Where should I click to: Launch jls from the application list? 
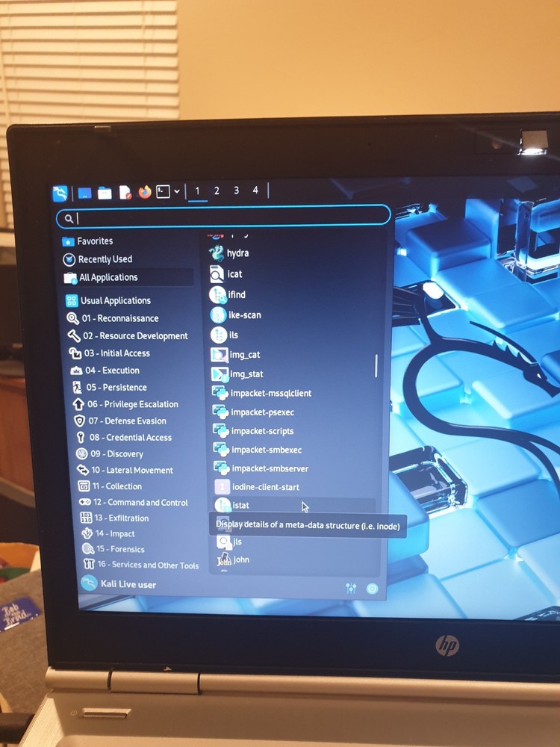[x=296, y=542]
